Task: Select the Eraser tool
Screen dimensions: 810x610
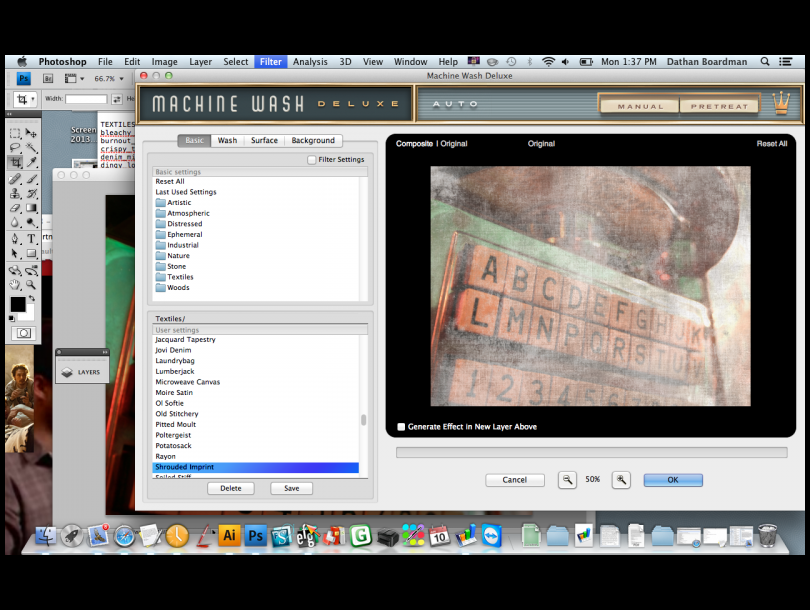Action: point(15,208)
